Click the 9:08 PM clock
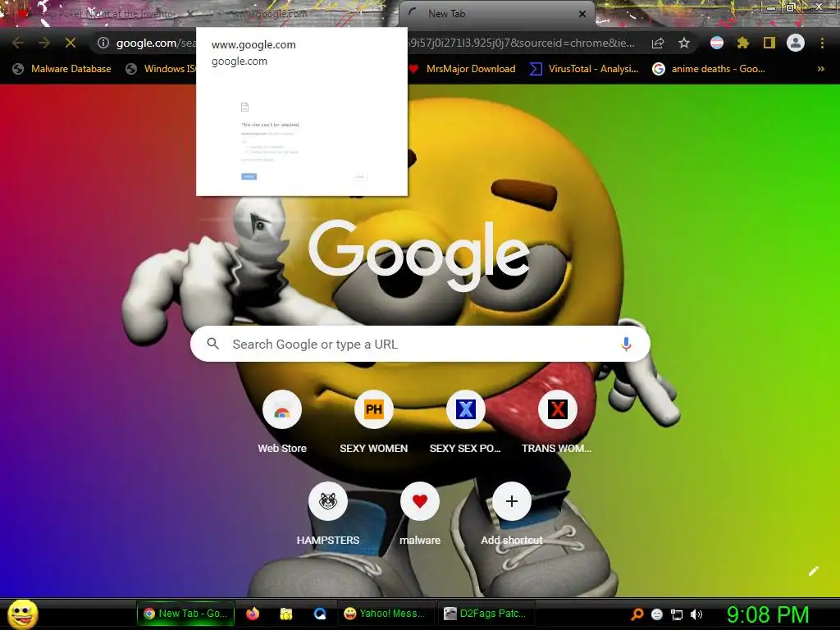Viewport: 840px width, 630px height. [768, 614]
